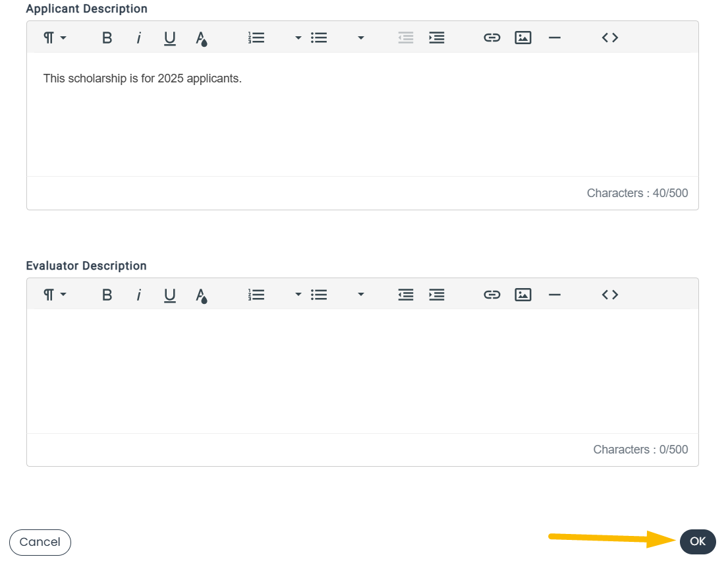Open code view in Applicant Description editor
This screenshot has width=728, height=561.
[x=610, y=38]
